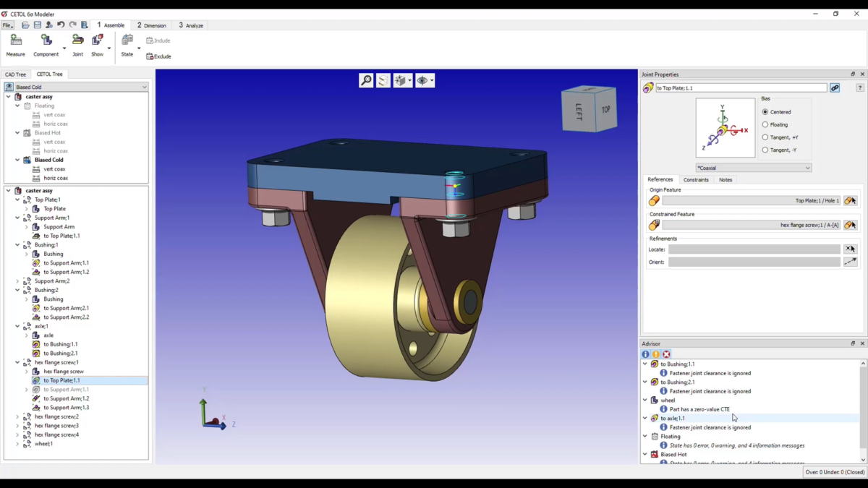Select the Centered bias option
The image size is (868, 488).
765,112
